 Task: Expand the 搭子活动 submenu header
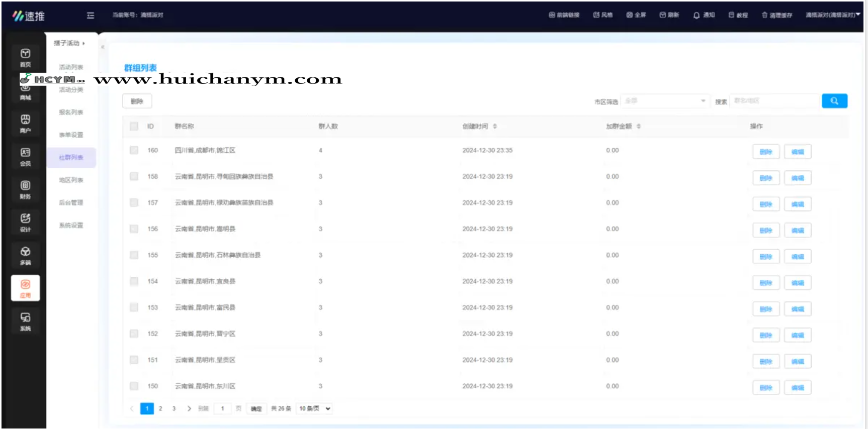coord(69,43)
